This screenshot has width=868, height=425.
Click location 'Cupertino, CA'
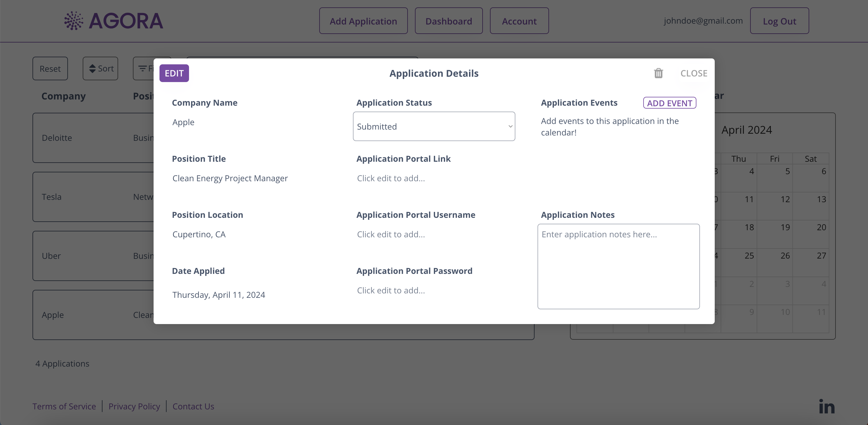coord(199,234)
